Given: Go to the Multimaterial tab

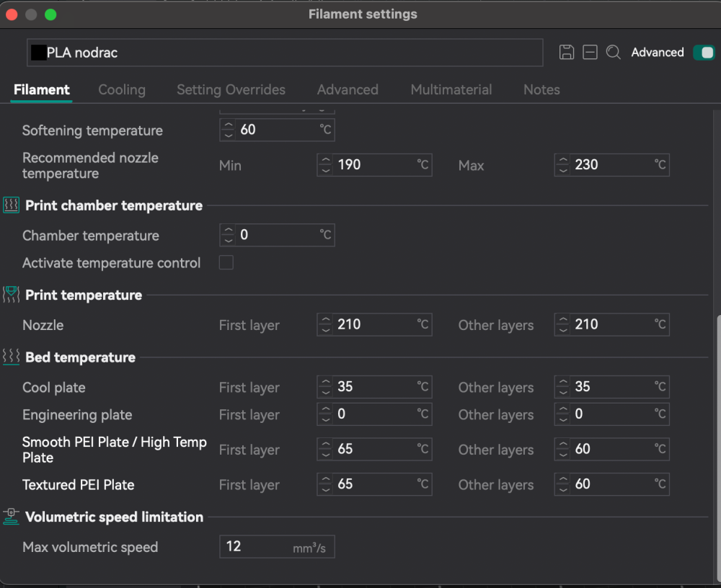Looking at the screenshot, I should coord(451,90).
